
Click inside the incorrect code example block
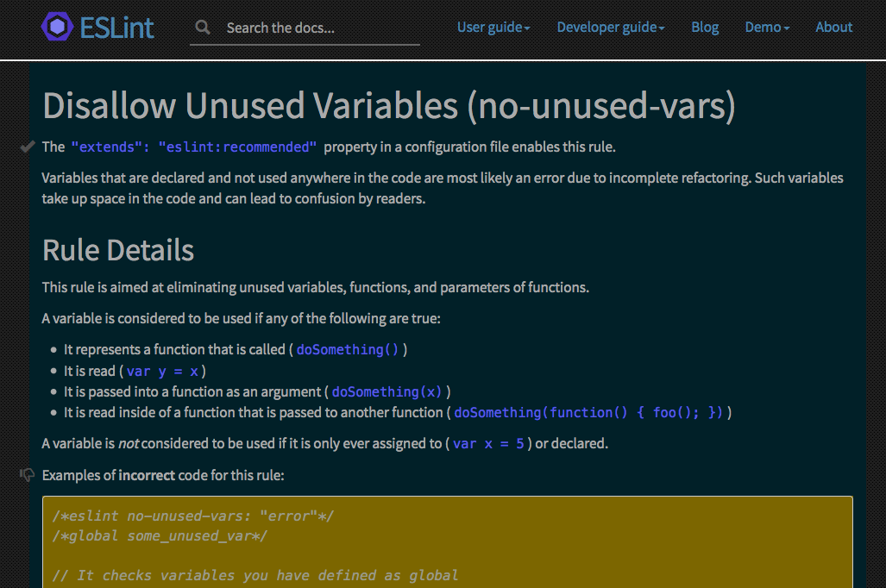coord(448,542)
